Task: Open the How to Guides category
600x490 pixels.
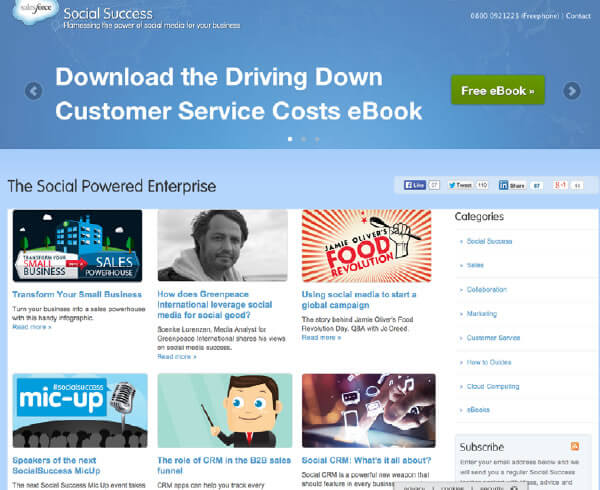Action: pos(489,362)
